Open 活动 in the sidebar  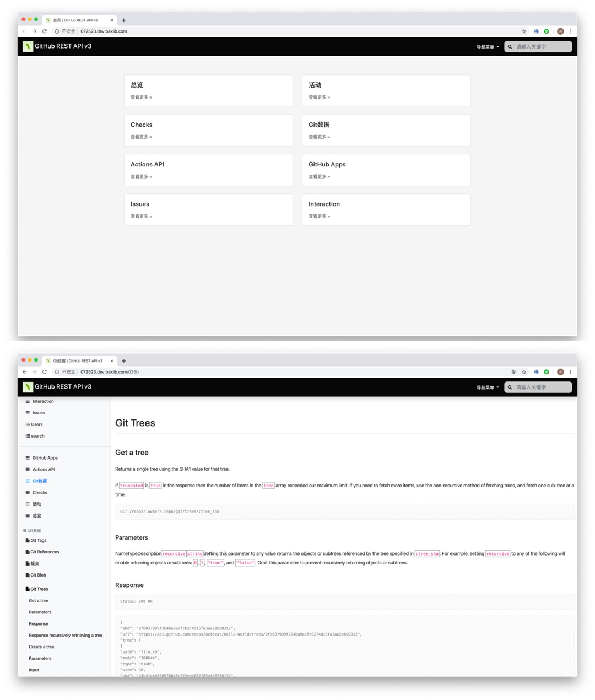pos(37,504)
